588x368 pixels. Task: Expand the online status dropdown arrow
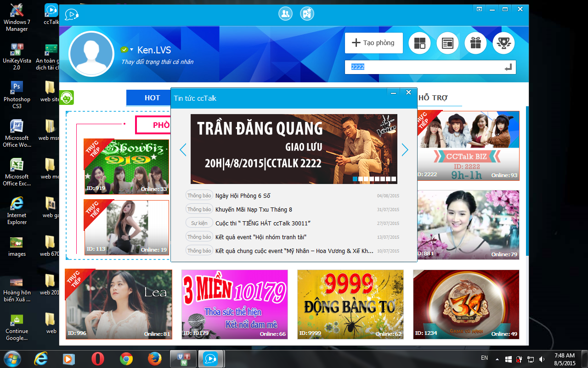tap(132, 50)
